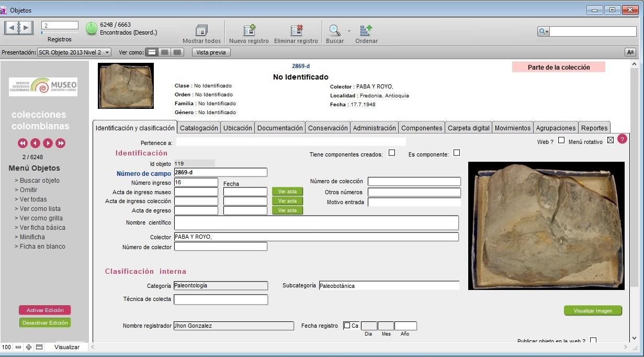644x357 pixels.
Task: Click the Visualizar Imagen button
Action: coord(593,311)
